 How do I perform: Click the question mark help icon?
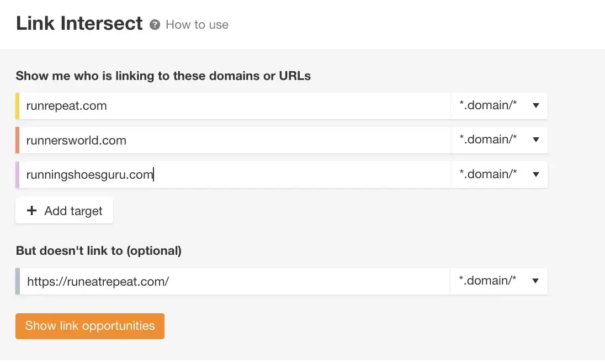pyautogui.click(x=155, y=25)
